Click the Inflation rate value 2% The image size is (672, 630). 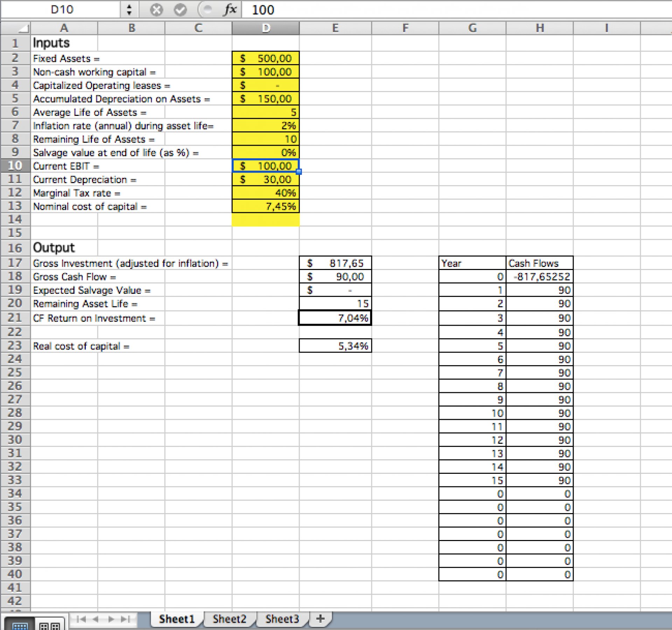[266, 126]
